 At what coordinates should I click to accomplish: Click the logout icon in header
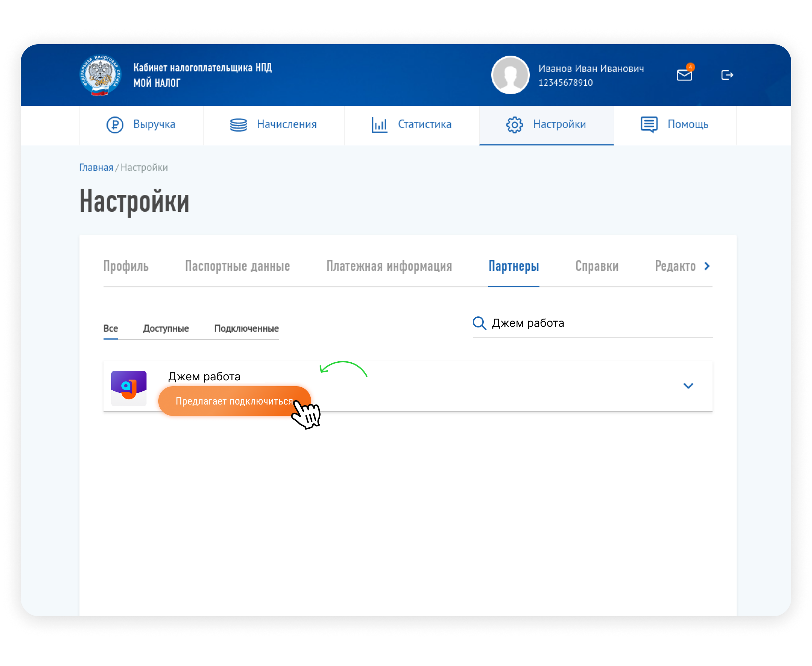[727, 75]
